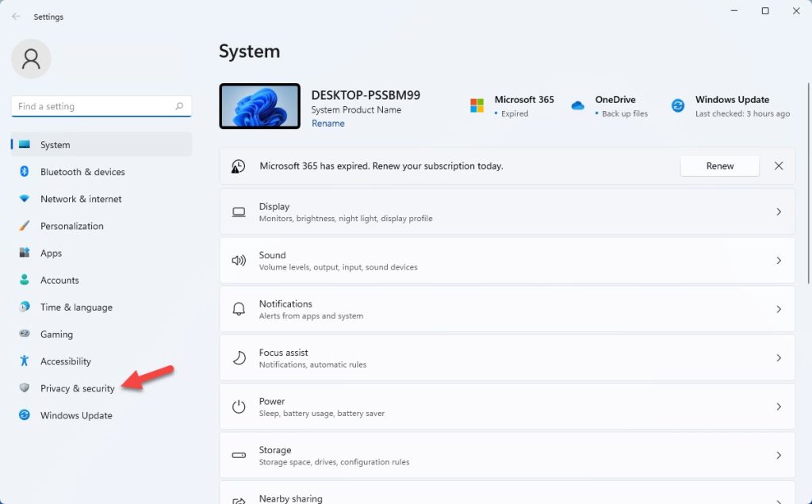Click "Storage space, drives, configuration rules" text

point(334,462)
